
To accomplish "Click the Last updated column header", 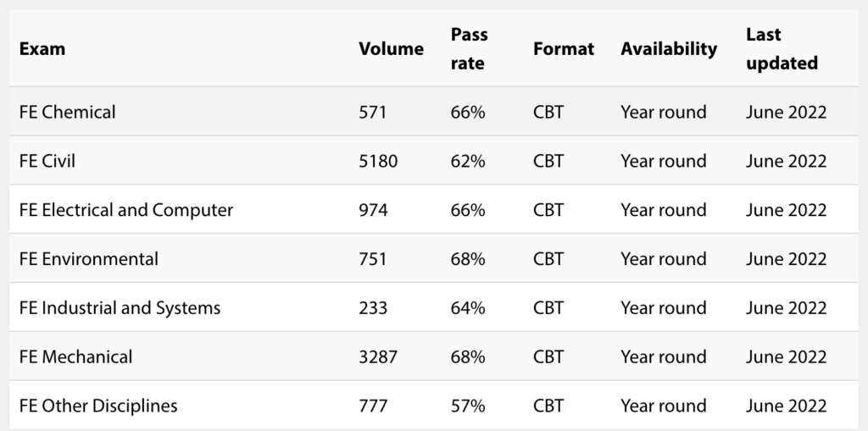I will tap(782, 49).
